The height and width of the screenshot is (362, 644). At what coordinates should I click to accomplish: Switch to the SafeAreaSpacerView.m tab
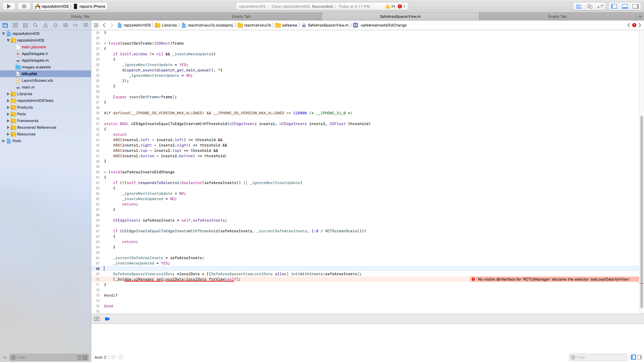400,16
